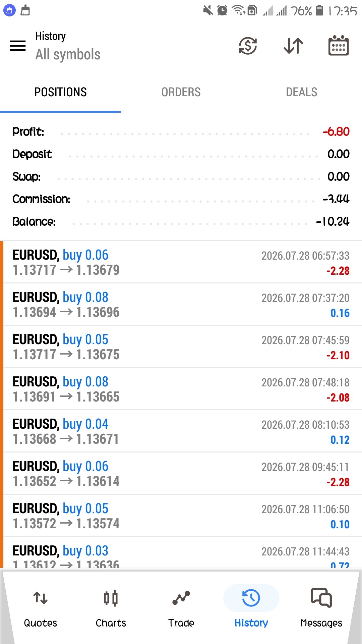The height and width of the screenshot is (644, 362).
Task: Open EURUSD position closed at 09:45:11
Action: pyautogui.click(x=181, y=473)
